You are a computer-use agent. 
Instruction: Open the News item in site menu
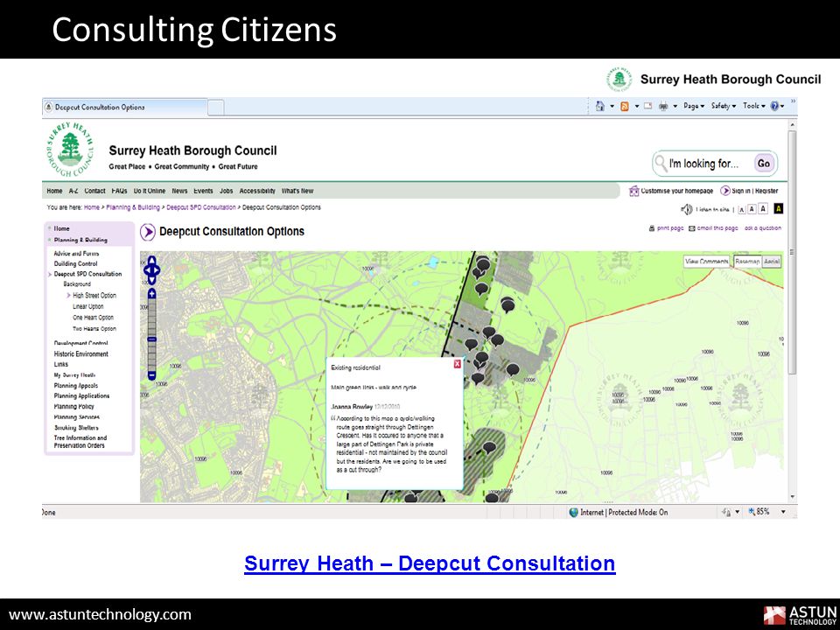pos(179,191)
